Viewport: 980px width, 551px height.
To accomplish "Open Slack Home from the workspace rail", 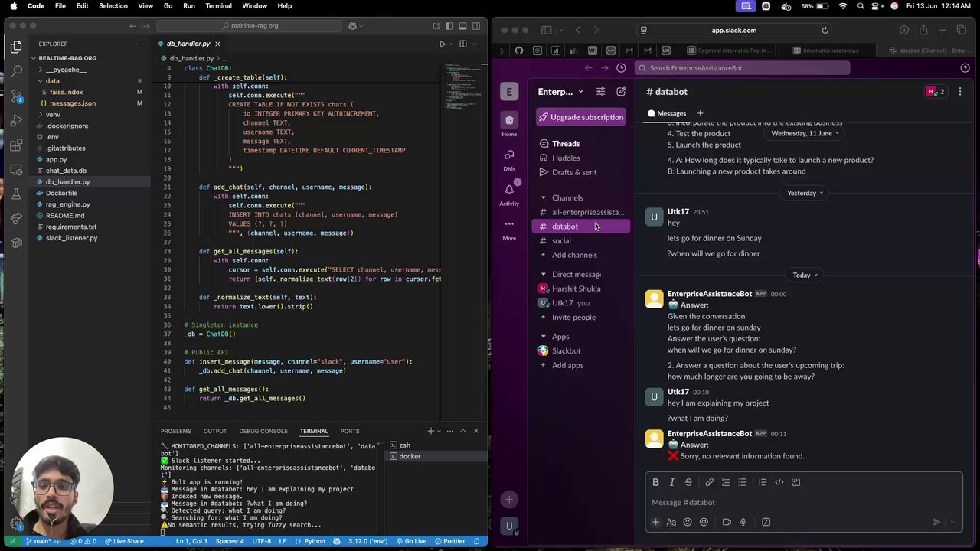I will [x=509, y=125].
